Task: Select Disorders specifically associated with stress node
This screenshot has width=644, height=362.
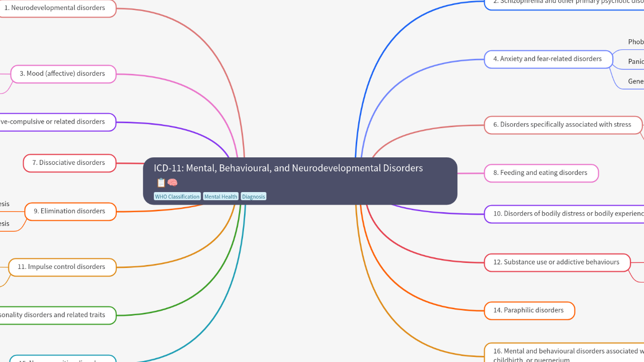Action: point(562,125)
